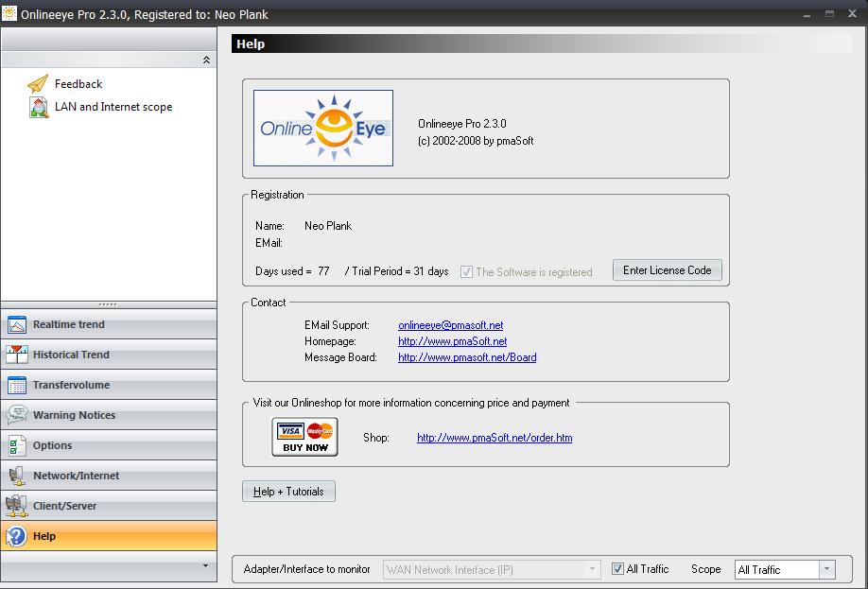Click the (c) 2002-2008 by pmaSoft text

point(476,141)
